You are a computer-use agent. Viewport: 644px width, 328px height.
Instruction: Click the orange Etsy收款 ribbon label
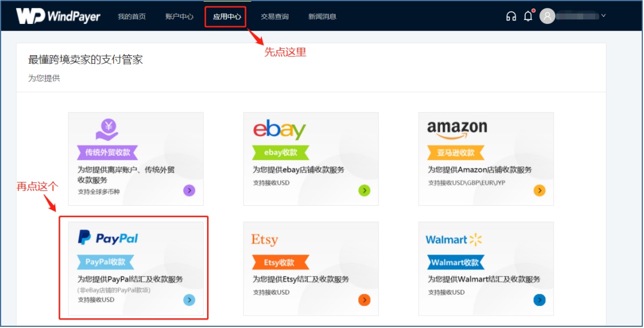(x=280, y=262)
